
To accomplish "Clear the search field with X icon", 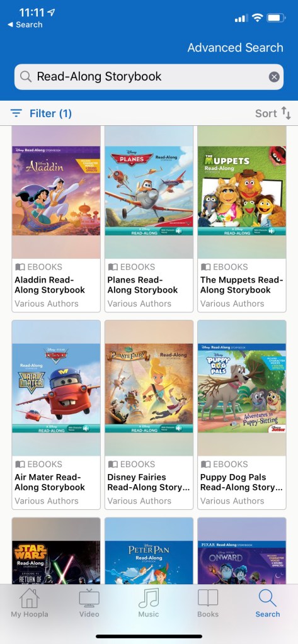I will click(274, 77).
